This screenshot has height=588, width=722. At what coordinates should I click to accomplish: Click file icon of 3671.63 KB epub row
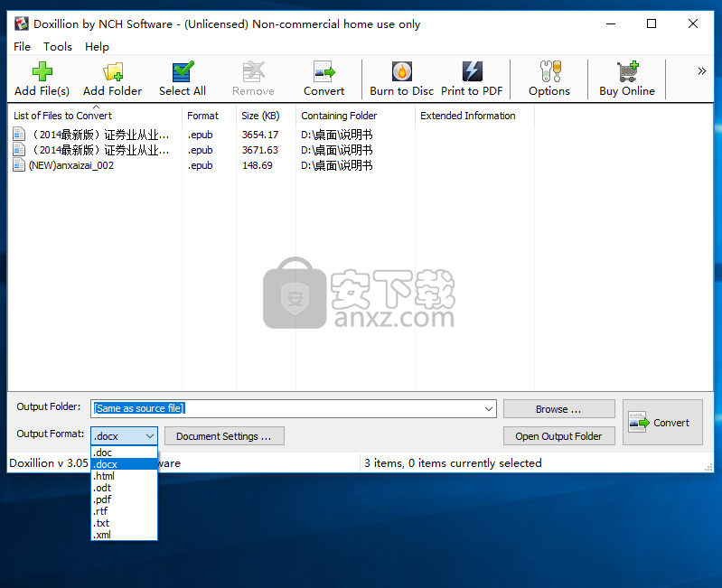[19, 150]
